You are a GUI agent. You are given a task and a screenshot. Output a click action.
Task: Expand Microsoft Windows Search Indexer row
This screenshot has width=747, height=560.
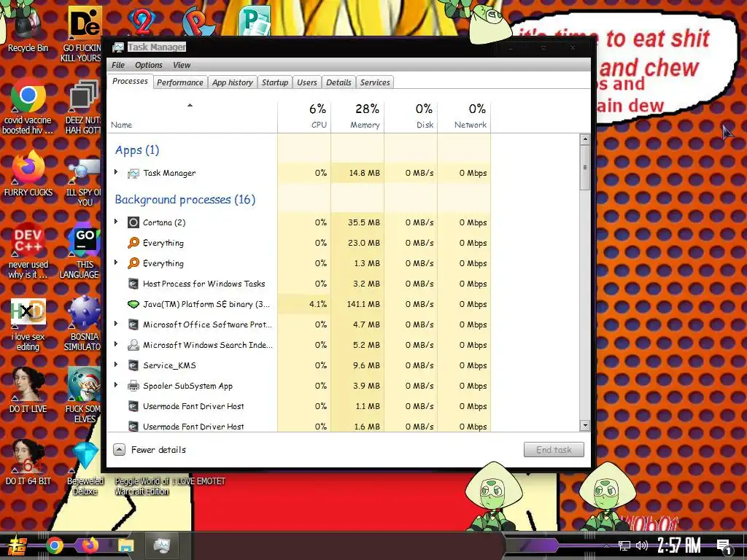pos(116,344)
